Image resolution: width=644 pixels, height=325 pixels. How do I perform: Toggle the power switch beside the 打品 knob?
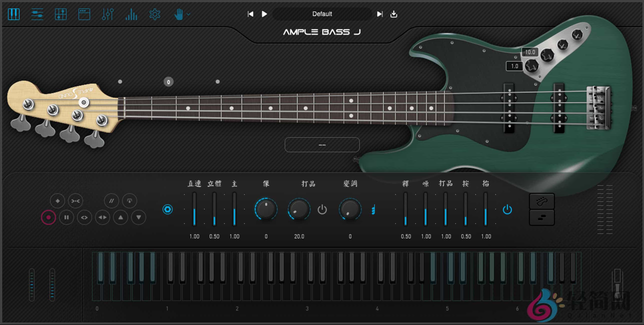click(x=323, y=210)
